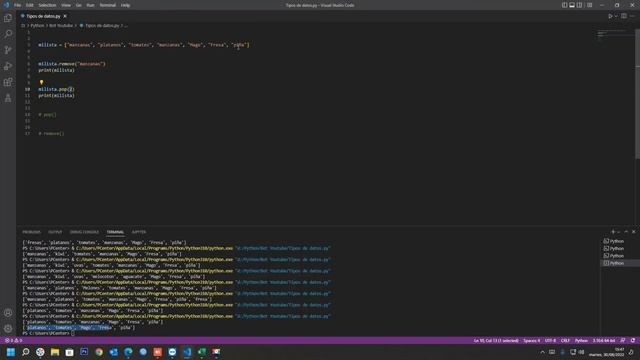Click Tipos de datos.py breadcrumb

pyautogui.click(x=102, y=25)
